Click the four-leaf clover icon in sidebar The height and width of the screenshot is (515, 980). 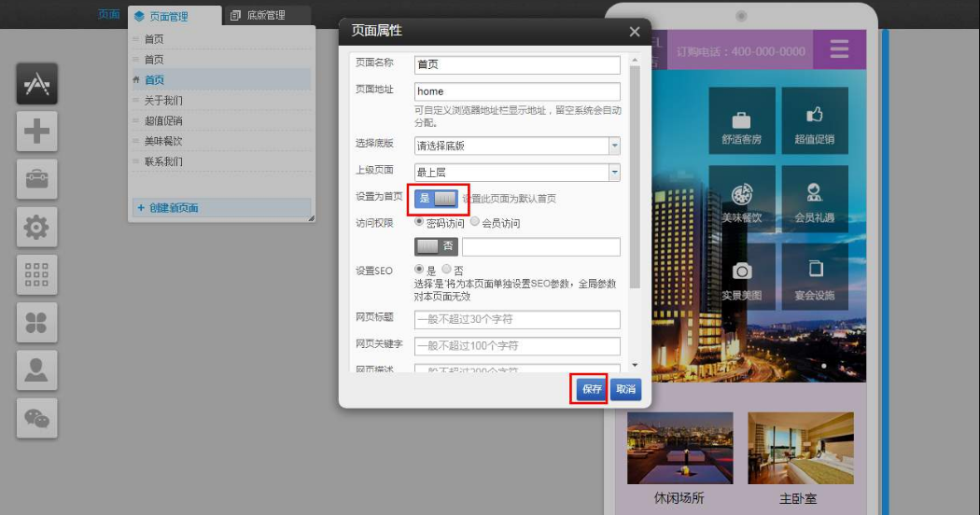pyautogui.click(x=37, y=323)
